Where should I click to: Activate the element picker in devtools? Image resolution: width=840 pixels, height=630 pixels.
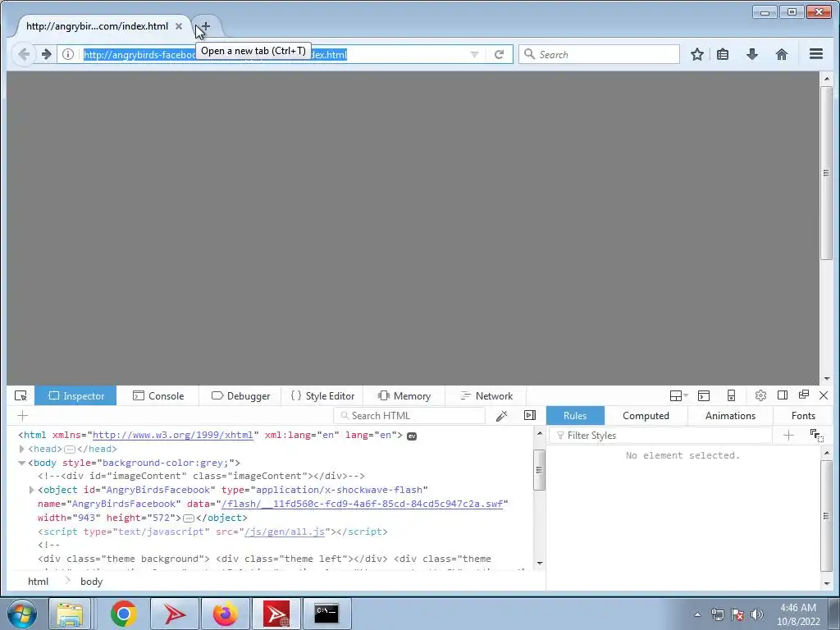21,396
